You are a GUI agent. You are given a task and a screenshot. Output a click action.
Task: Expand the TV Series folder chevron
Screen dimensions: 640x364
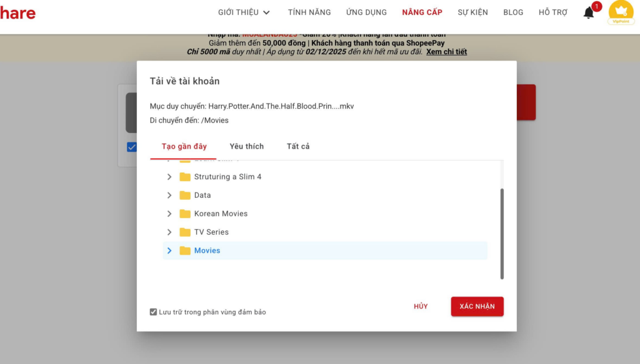[x=169, y=232]
